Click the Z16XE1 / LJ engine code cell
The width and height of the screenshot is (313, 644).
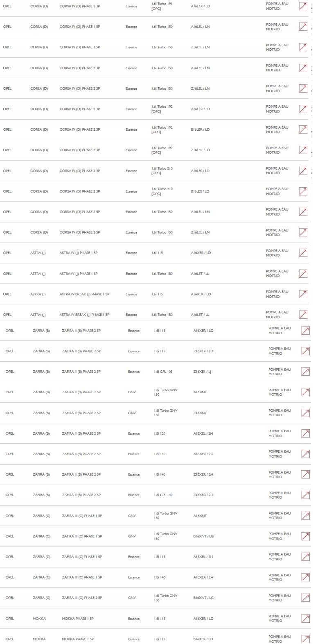click(203, 372)
